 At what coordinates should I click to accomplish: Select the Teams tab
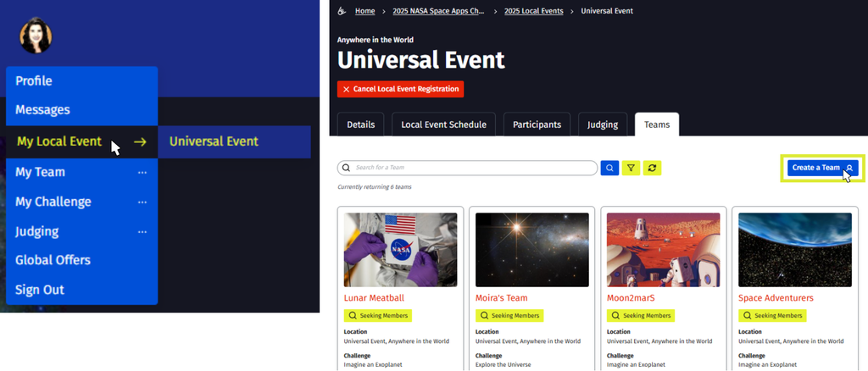coord(657,125)
